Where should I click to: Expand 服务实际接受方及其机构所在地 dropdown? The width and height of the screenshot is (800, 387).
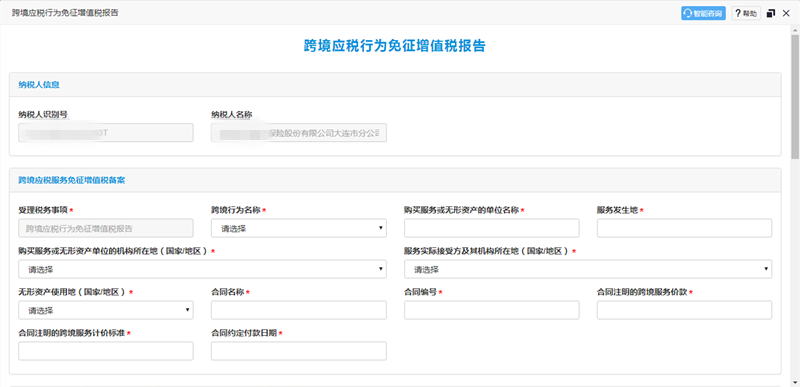point(588,269)
